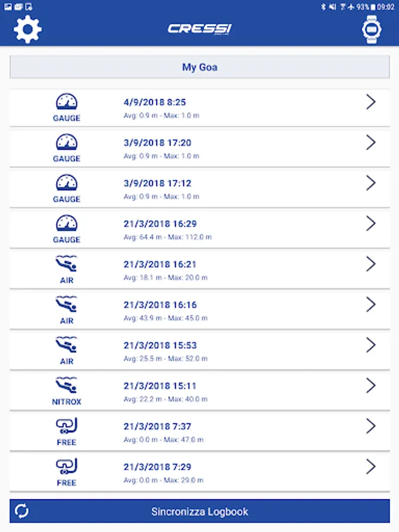The height and width of the screenshot is (532, 399).
Task: Tap the AIR diver icon at 16:21
Action: (66, 264)
